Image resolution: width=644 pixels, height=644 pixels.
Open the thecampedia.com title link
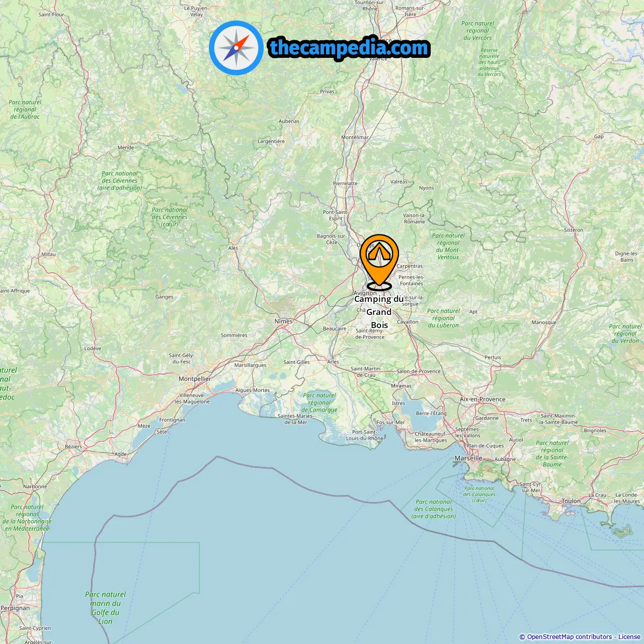(x=349, y=48)
